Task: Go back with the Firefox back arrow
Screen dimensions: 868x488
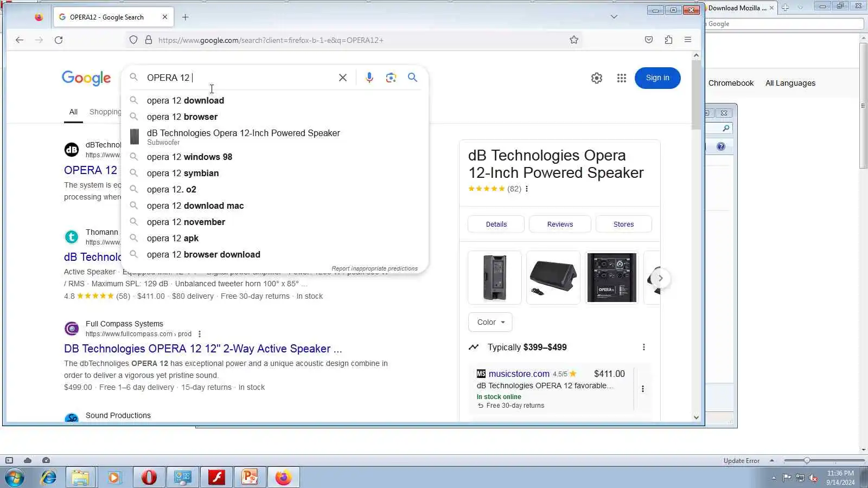Action: [20, 40]
